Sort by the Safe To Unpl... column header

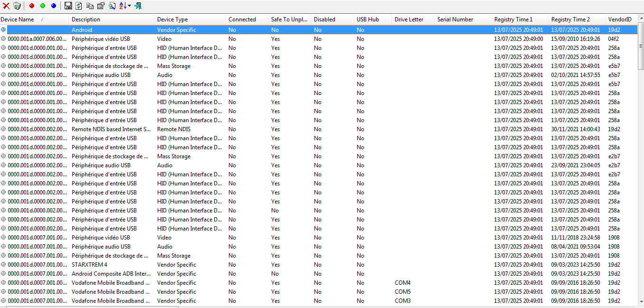point(290,19)
